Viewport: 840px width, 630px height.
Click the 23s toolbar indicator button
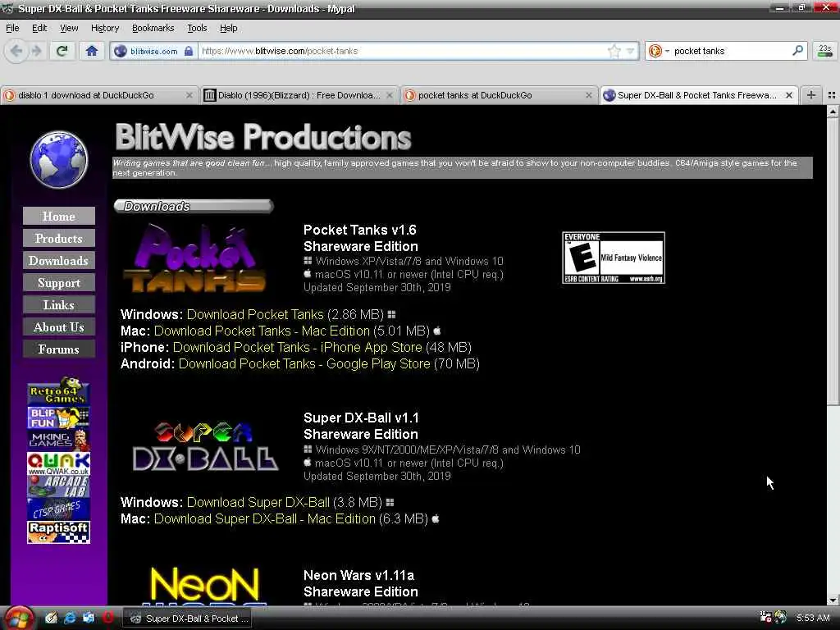(x=825, y=51)
